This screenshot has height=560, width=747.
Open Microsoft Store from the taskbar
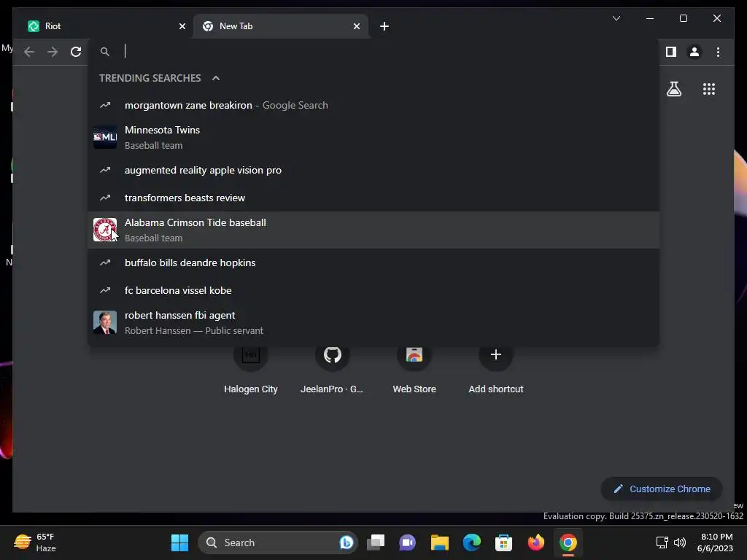(x=503, y=542)
